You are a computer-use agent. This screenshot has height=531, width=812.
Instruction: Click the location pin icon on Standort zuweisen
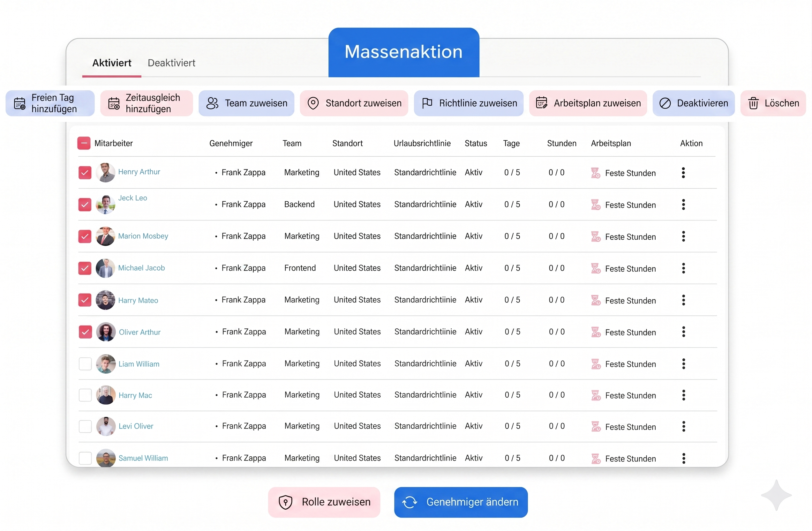(x=313, y=103)
